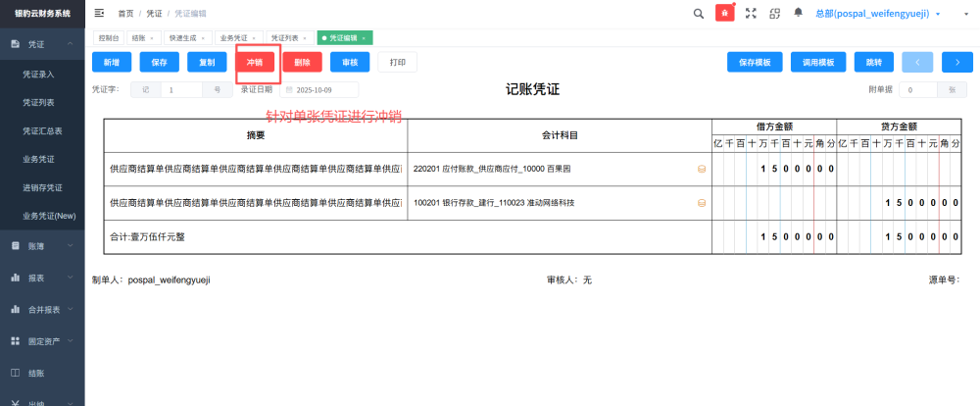Viewport: 980px width, 406px height.
Task: Go to next voucher arrow button
Action: pyautogui.click(x=957, y=62)
